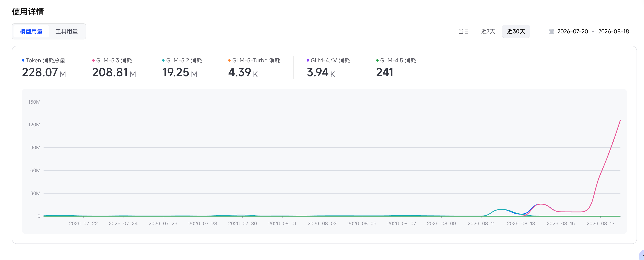Click the green GLM-4.5 legend dot
This screenshot has width=644, height=260.
click(377, 60)
